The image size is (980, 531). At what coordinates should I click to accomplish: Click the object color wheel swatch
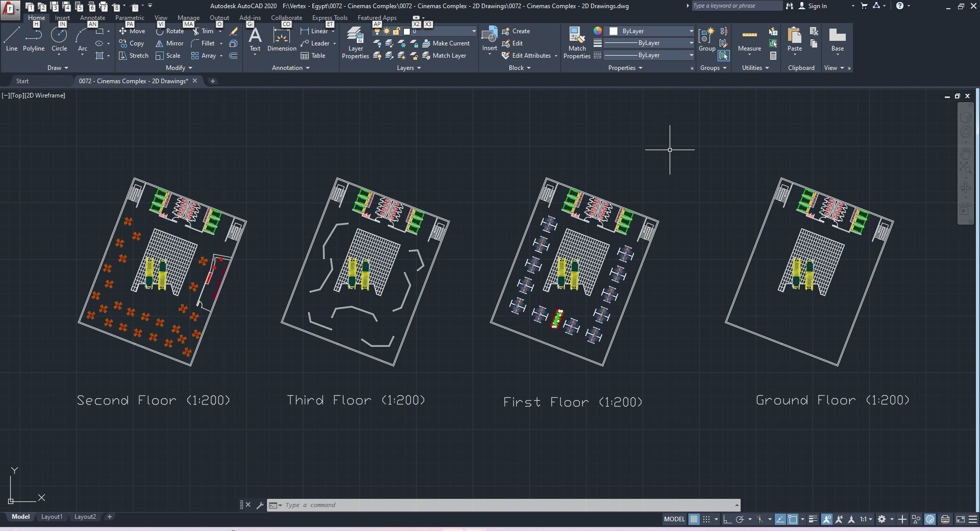tap(597, 31)
